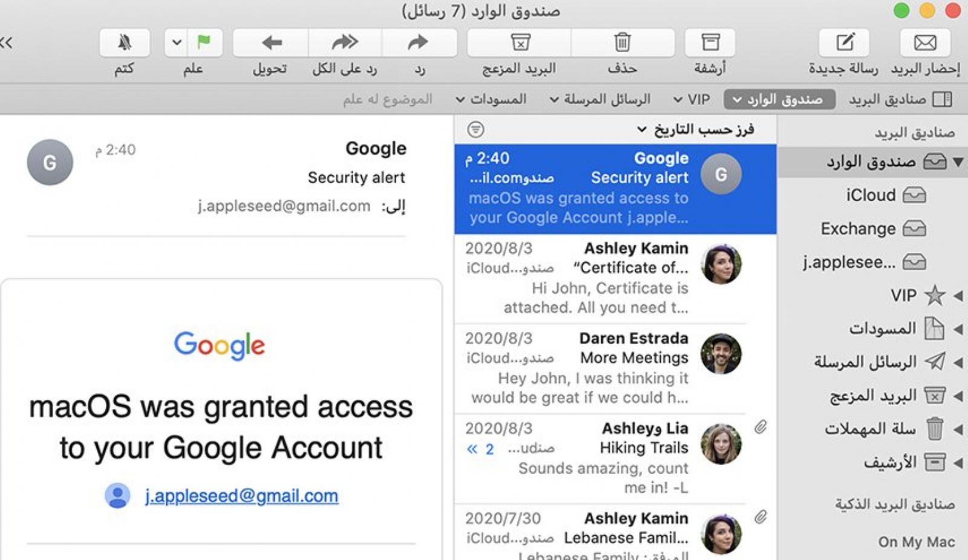Open Hiking Trails conversation
This screenshot has width=968, height=560.
point(615,459)
